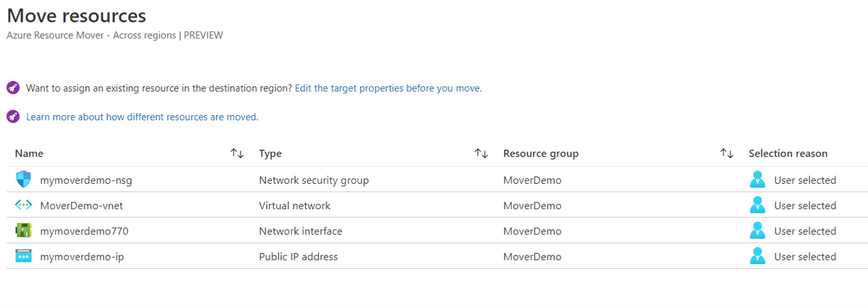Click the 'Network security group' type cell
Image resolution: width=868 pixels, height=308 pixels.
314,180
